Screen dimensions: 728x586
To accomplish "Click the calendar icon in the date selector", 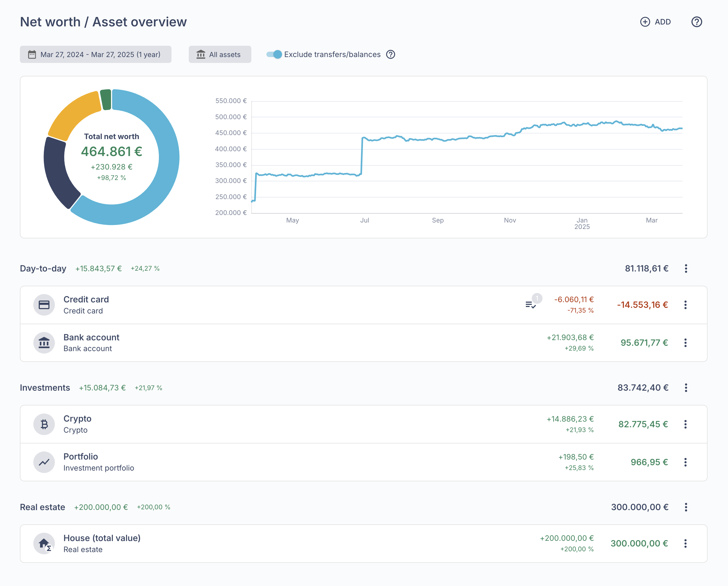I will click(x=31, y=54).
